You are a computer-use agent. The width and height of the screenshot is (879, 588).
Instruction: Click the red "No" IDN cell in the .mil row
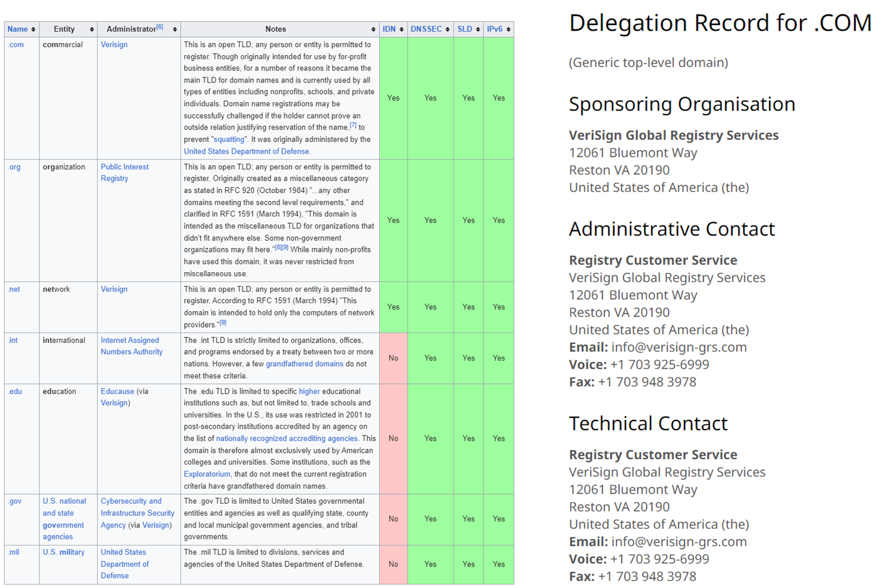point(393,564)
